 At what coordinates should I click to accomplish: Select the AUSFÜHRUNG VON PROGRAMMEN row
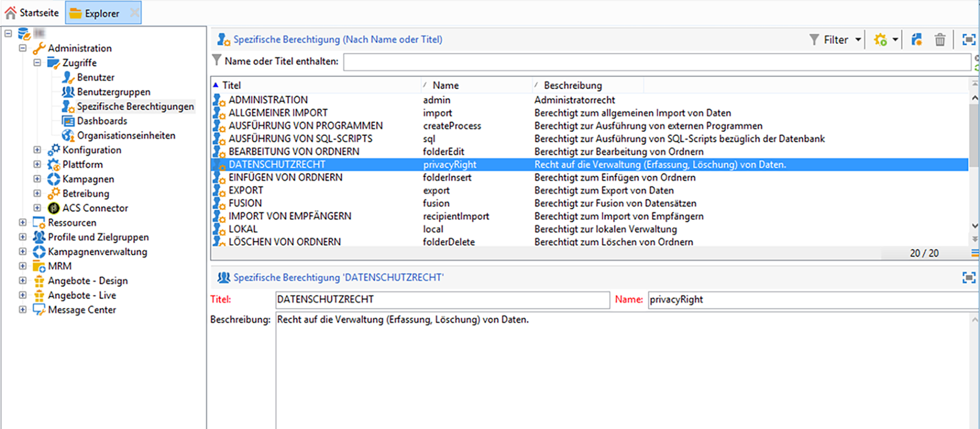click(590, 126)
